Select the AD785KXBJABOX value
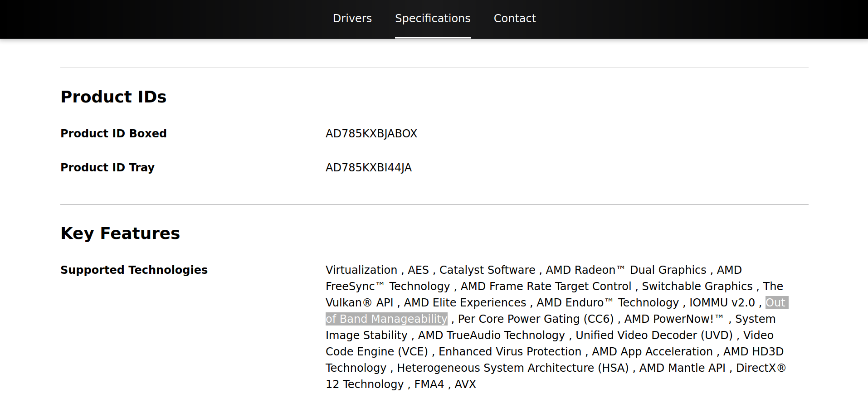 (371, 134)
